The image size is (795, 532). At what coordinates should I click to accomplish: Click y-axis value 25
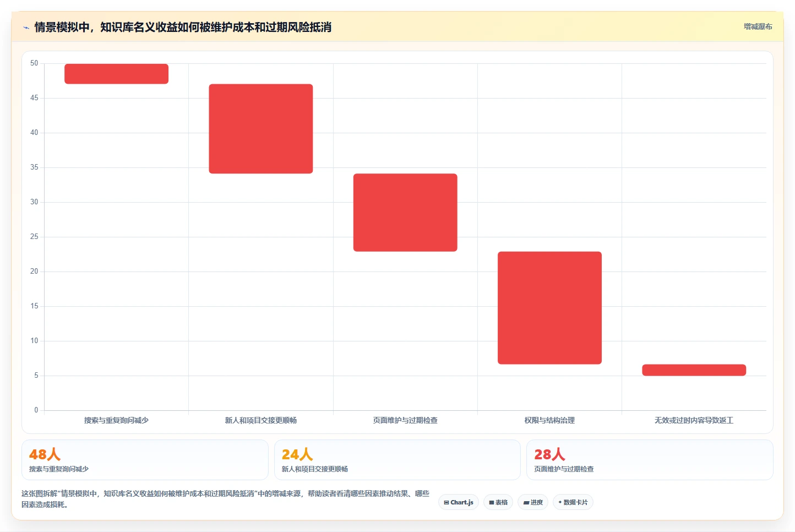tap(34, 237)
